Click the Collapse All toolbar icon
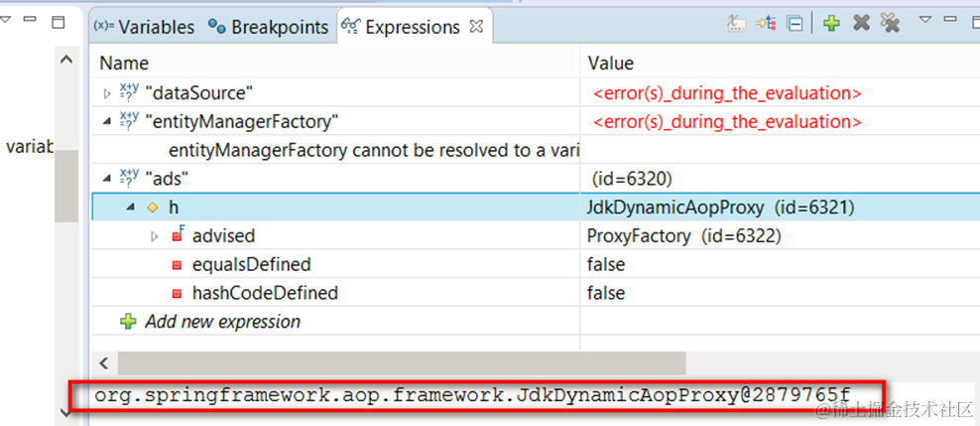The height and width of the screenshot is (426, 980). tap(795, 24)
